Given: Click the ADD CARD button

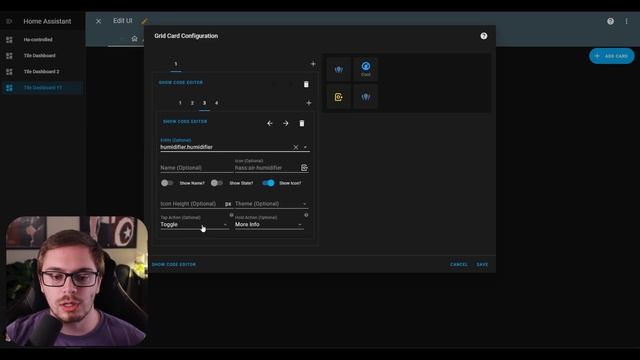Looking at the screenshot, I should point(611,56).
